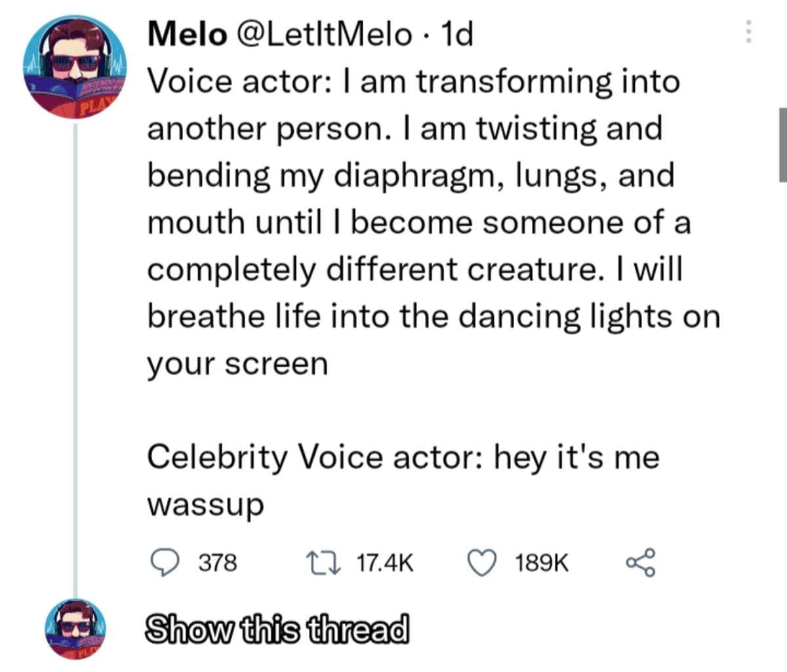
Task: Click the small avatar beside Show this thread
Action: point(75,629)
